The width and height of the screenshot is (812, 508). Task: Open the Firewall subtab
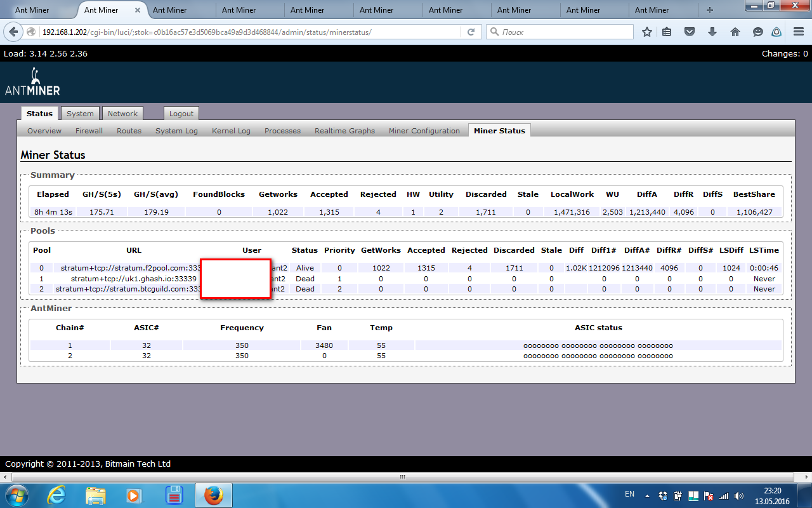[89, 131]
